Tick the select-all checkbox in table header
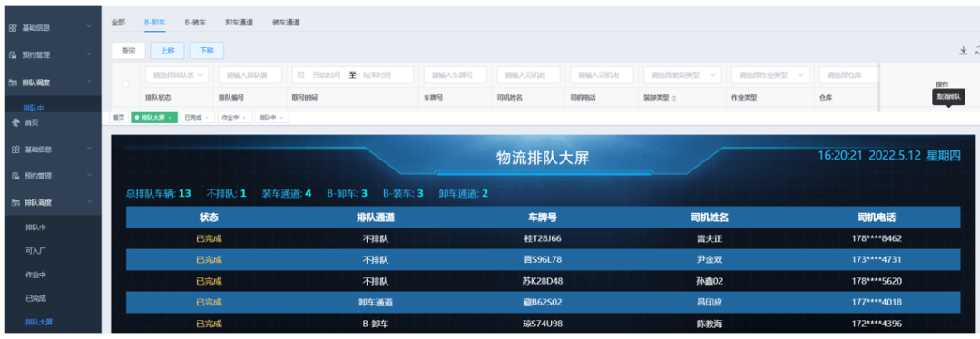 click(x=125, y=84)
